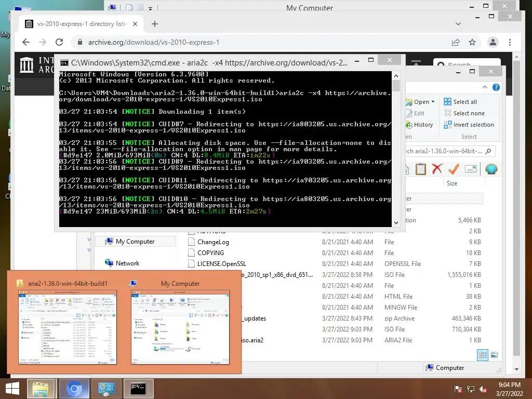Reload the archive.org page
The width and height of the screenshot is (532, 399).
point(59,42)
